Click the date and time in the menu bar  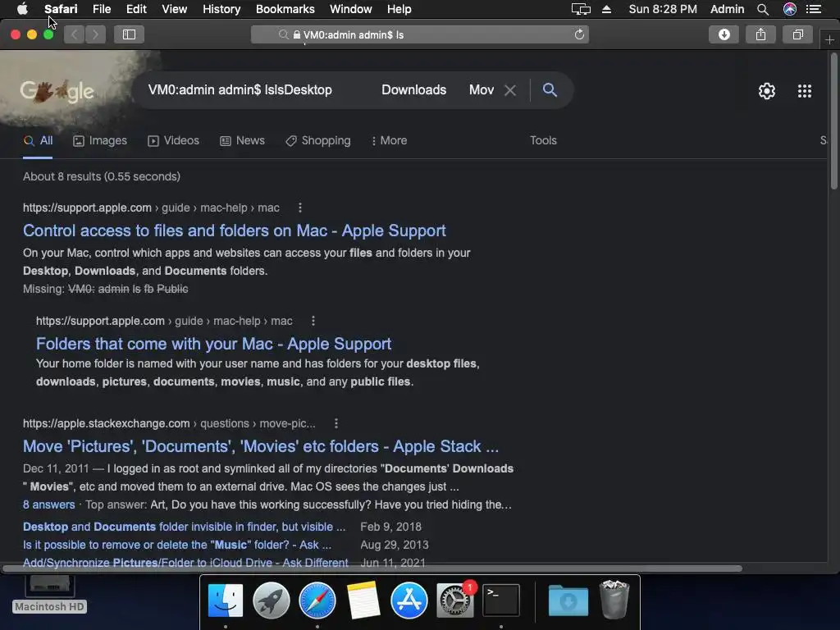pos(663,9)
